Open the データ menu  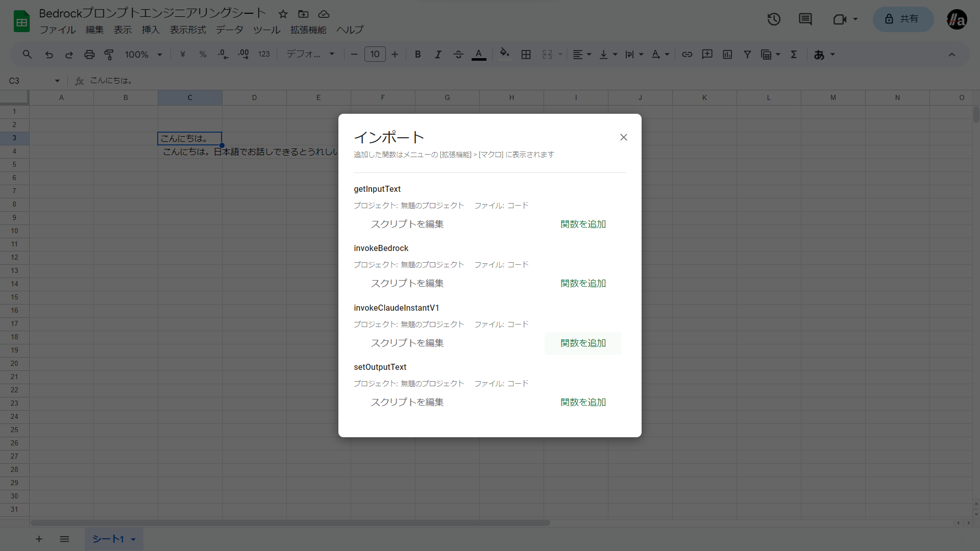229,30
